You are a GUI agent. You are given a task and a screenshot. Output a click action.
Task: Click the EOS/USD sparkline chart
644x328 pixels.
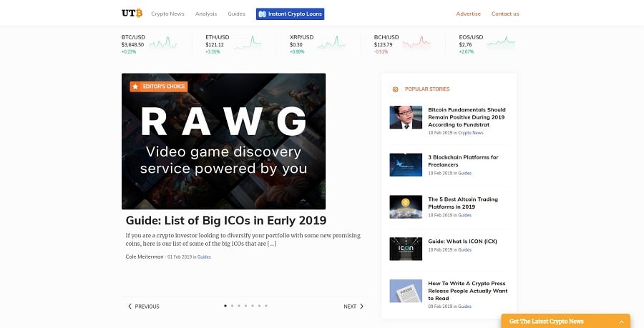[501, 44]
